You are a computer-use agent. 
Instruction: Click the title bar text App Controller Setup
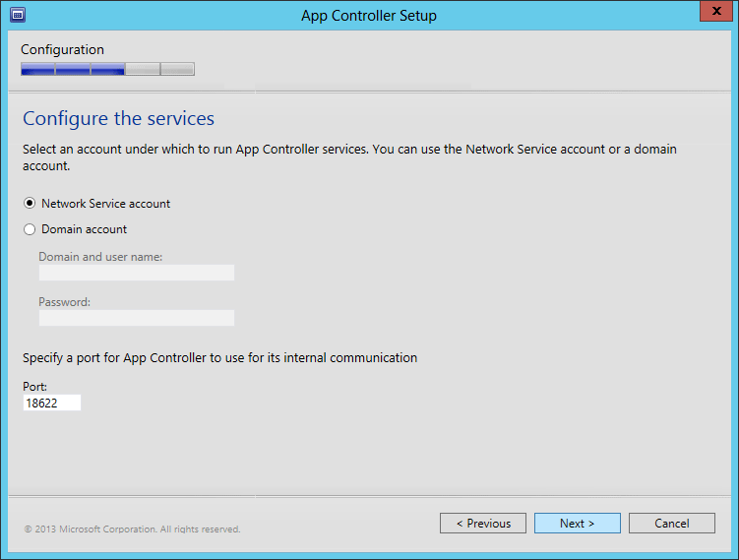click(369, 15)
